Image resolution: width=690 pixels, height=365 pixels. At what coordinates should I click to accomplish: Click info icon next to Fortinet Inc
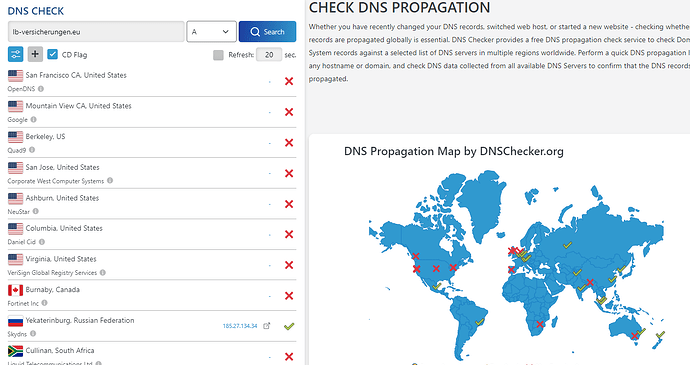44,303
